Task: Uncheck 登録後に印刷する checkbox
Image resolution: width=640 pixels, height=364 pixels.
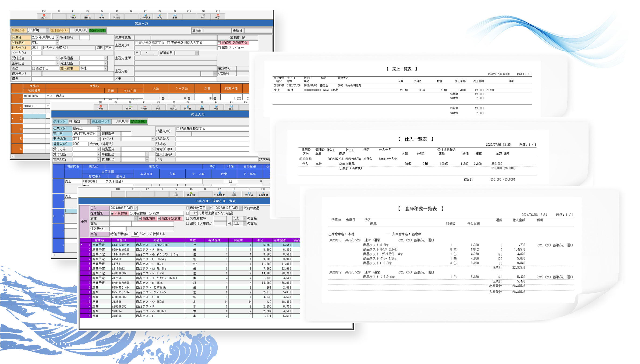Action: point(219,43)
